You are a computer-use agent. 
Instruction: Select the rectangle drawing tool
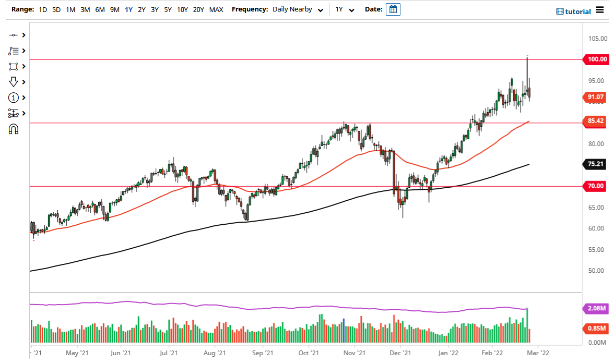14,66
